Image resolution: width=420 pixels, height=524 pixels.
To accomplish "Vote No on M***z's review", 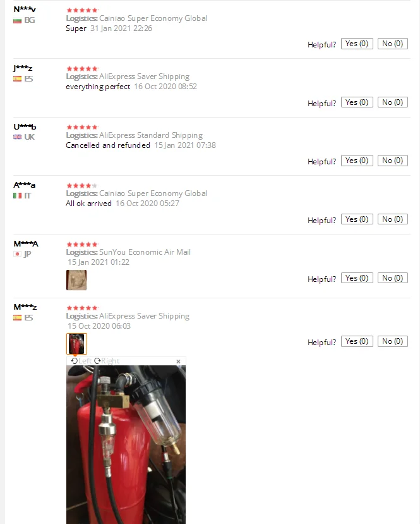I will coord(393,341).
